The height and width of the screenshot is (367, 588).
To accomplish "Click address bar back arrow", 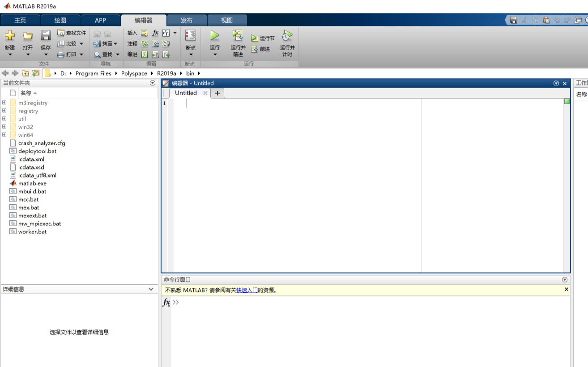I will [5, 73].
